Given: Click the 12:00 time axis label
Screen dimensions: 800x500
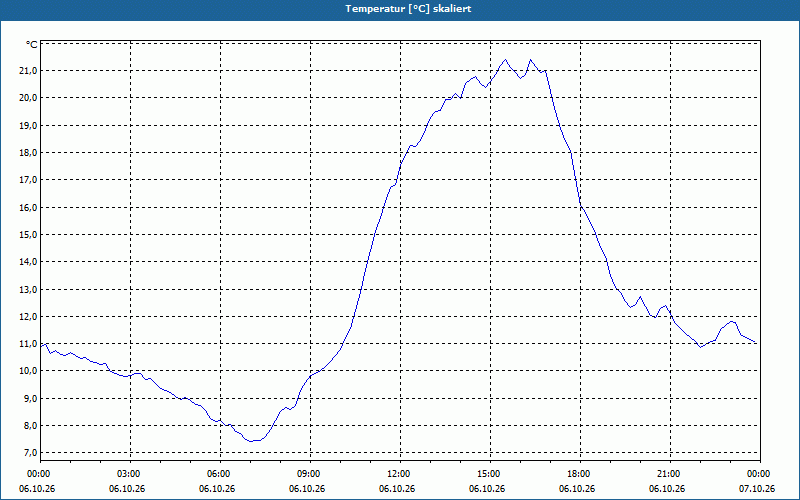Looking at the screenshot, I should click(400, 474).
